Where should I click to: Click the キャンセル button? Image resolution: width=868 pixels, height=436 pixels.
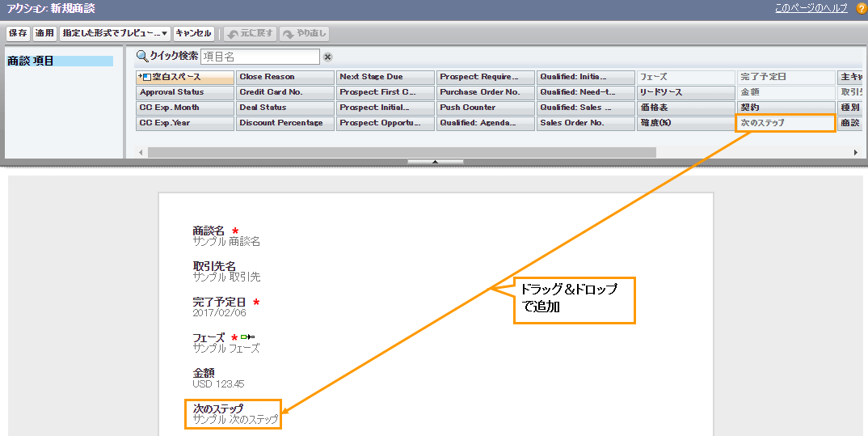point(193,33)
